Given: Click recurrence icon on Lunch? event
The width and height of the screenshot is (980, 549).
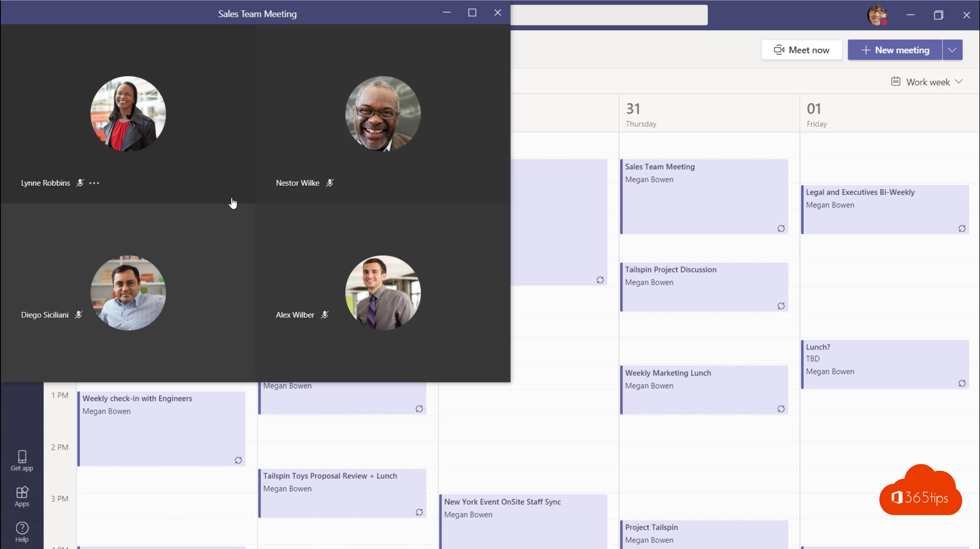Looking at the screenshot, I should click(962, 383).
